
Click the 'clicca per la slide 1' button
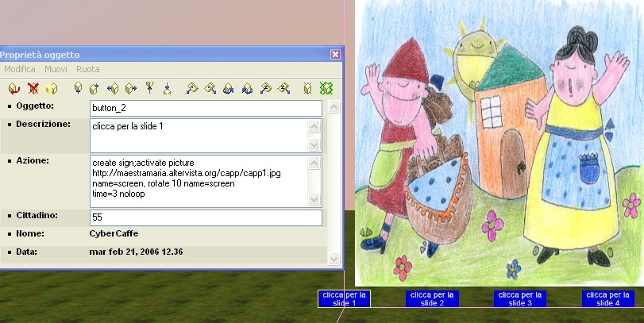pyautogui.click(x=344, y=298)
